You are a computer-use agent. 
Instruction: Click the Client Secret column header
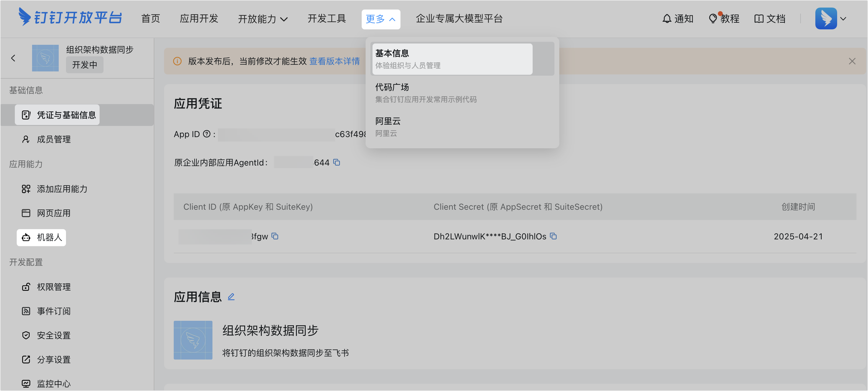(x=518, y=207)
